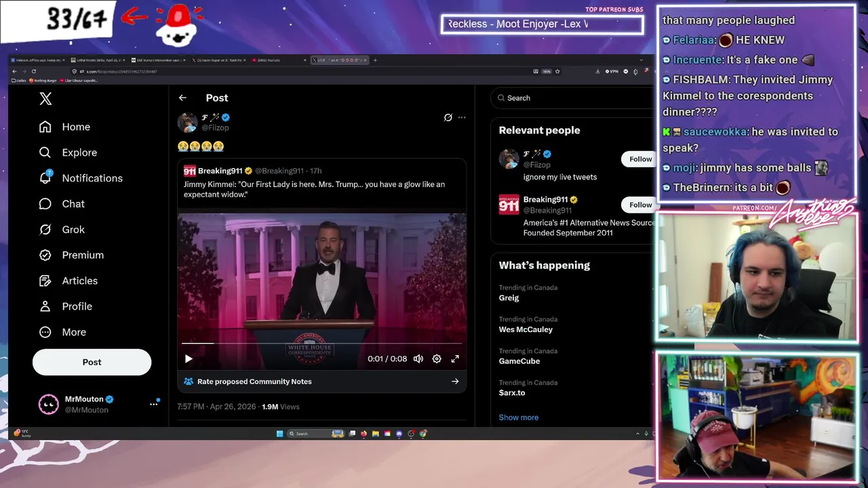
Task: Click weather widget on taskbar
Action: coord(22,433)
